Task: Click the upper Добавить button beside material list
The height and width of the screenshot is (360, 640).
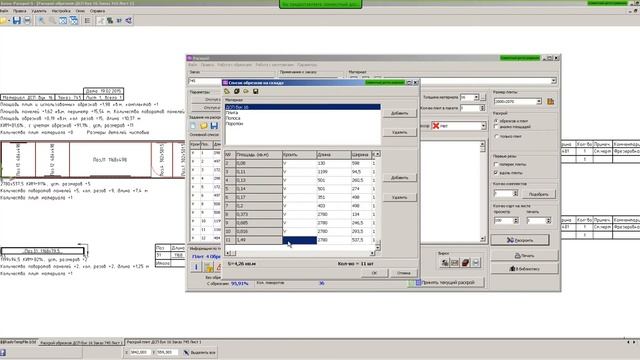Action: [399, 113]
